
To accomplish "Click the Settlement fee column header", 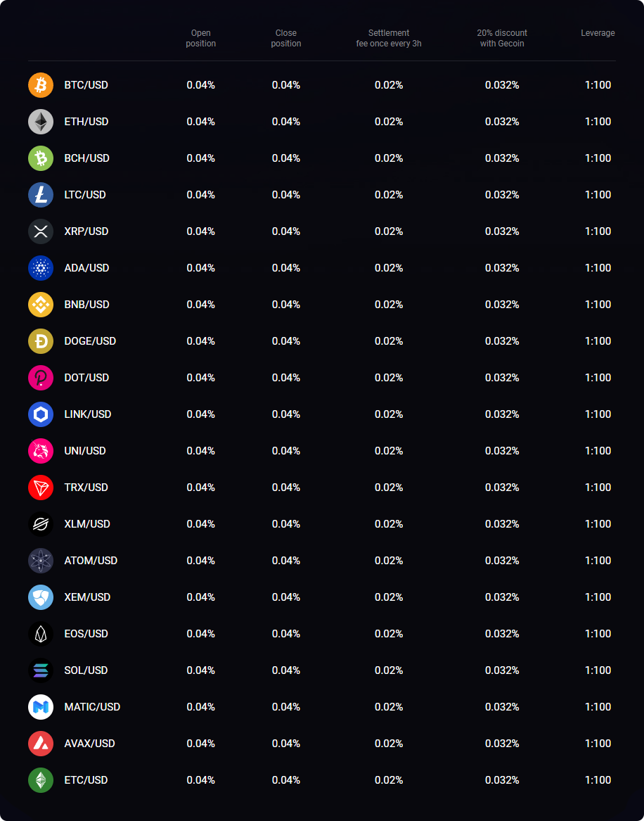I will 389,38.
